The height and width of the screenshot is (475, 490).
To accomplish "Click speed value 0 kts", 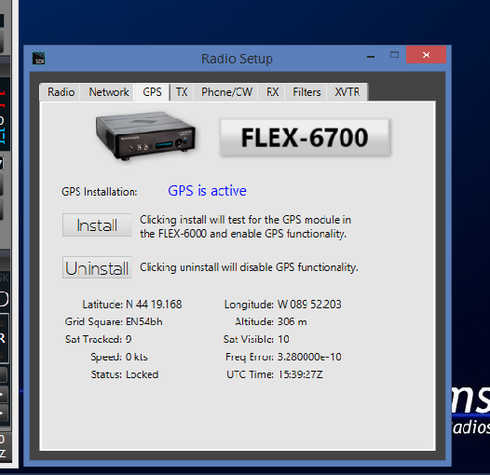I will click(x=137, y=357).
